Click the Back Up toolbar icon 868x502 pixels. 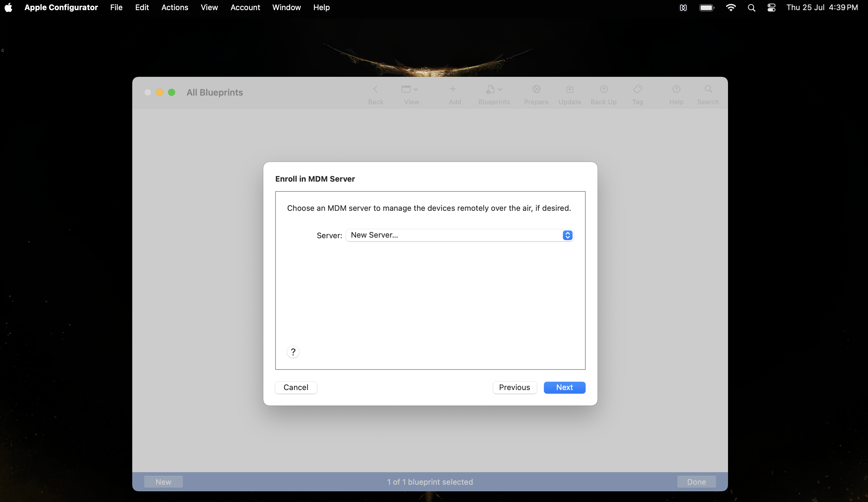pos(603,90)
